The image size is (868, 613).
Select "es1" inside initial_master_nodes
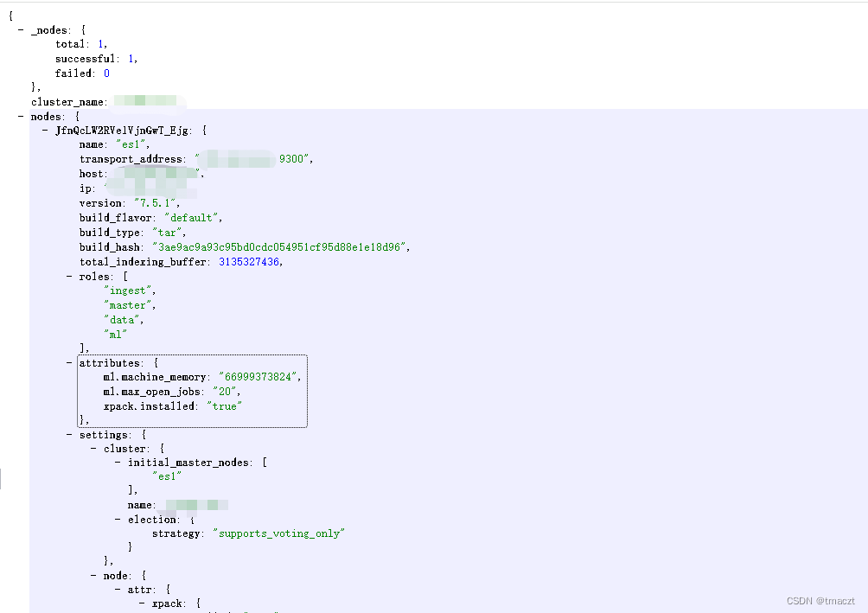click(167, 476)
